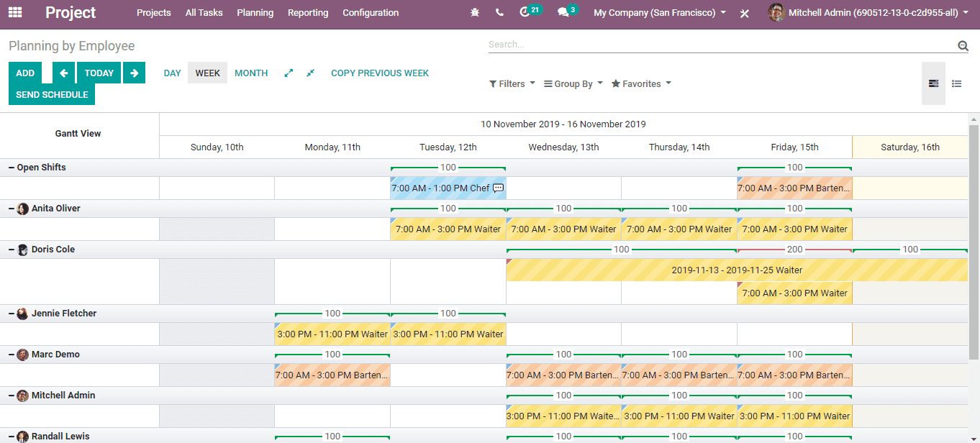Click the ADD button
The width and height of the screenshot is (980, 443).
point(25,73)
